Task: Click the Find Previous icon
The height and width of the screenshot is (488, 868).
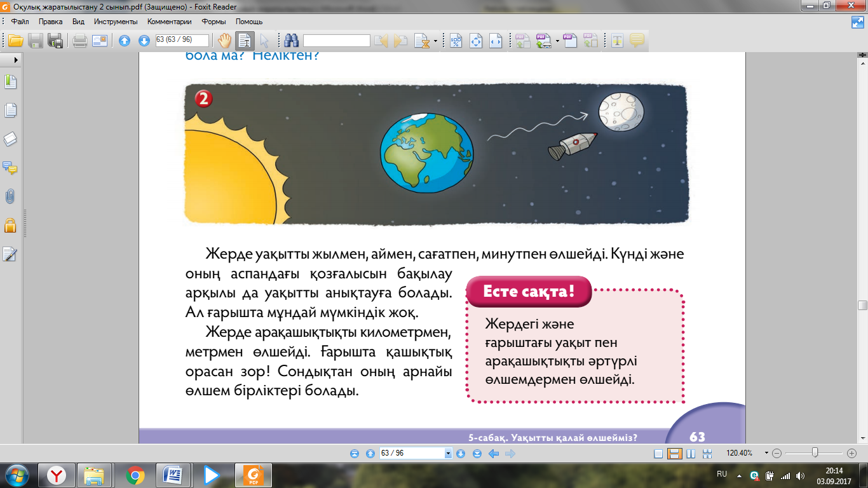Action: click(x=381, y=41)
